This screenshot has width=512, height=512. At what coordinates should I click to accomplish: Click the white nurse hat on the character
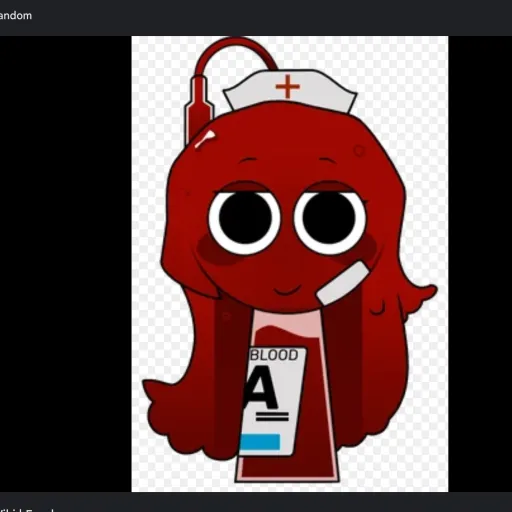290,89
